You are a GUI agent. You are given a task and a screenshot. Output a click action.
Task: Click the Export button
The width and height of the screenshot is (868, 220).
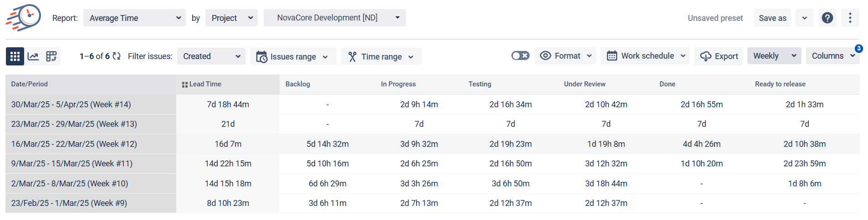click(x=719, y=56)
